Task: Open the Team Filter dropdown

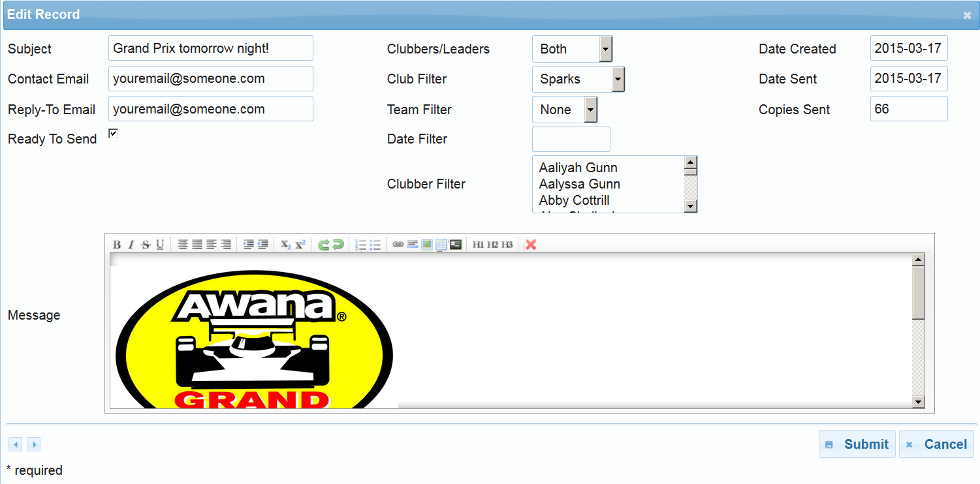Action: pos(590,110)
